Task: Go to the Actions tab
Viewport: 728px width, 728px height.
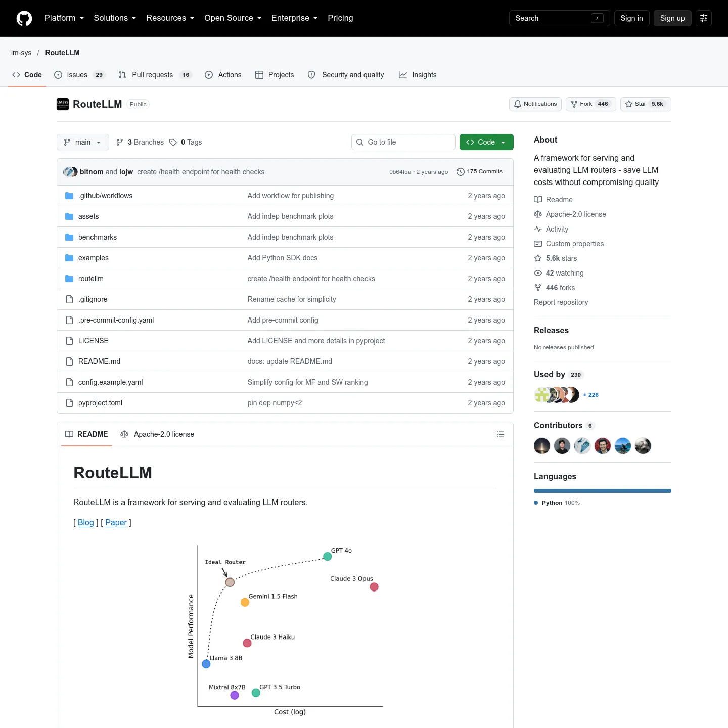Action: point(223,75)
